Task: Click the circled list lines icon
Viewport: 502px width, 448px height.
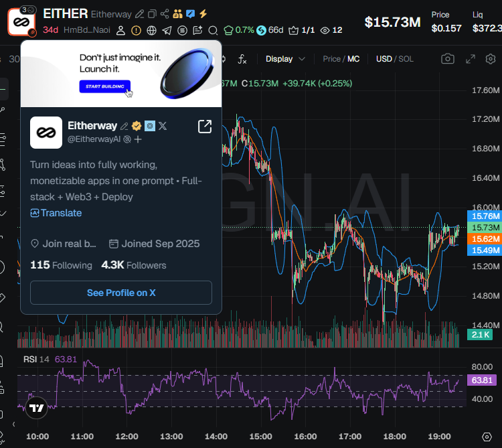Action: click(x=182, y=30)
